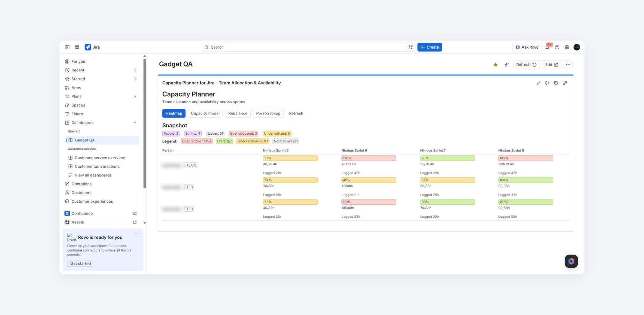
Task: Open Rovo card more options
Action: (x=138, y=234)
